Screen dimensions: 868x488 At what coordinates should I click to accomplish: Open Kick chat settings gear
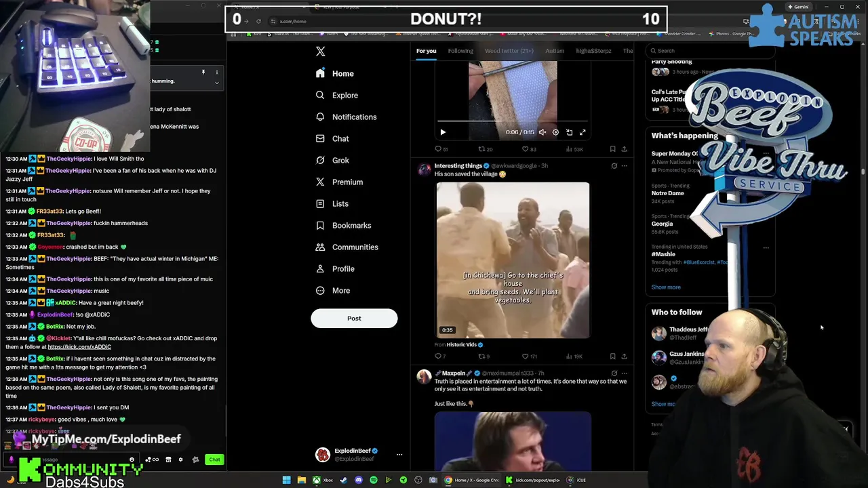click(180, 460)
